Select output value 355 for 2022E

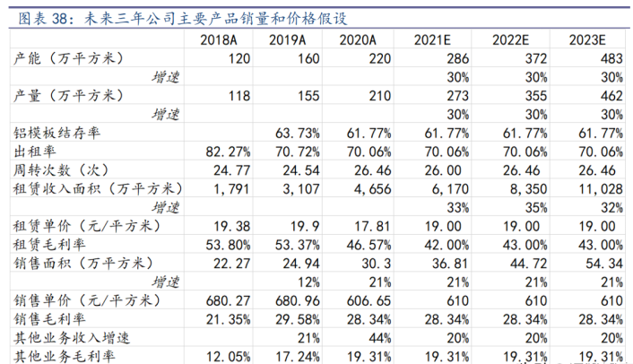(x=536, y=96)
